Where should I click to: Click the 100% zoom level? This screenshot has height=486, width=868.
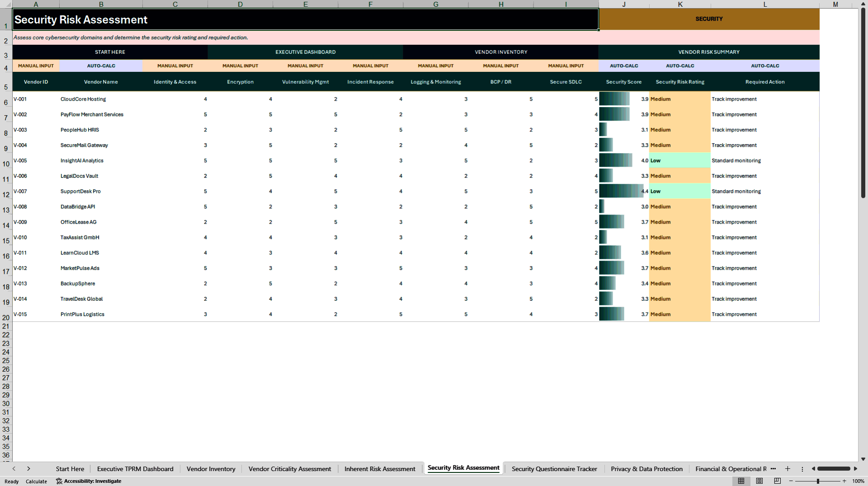point(858,481)
